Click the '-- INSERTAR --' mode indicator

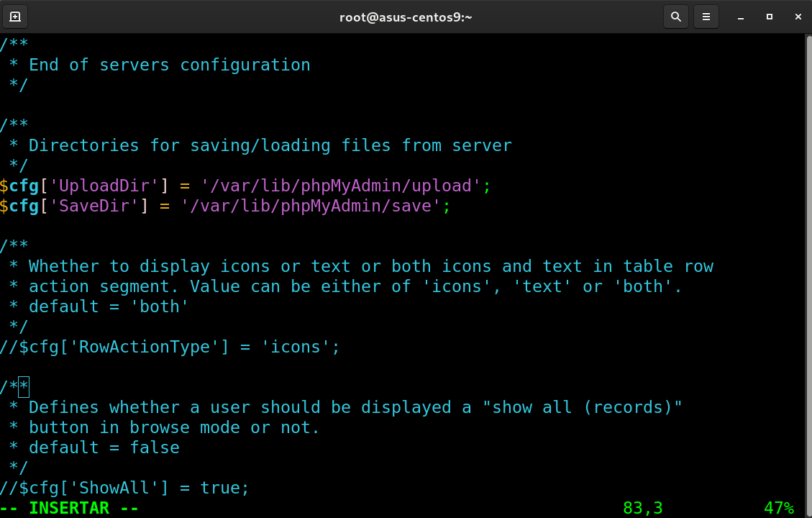pos(69,508)
